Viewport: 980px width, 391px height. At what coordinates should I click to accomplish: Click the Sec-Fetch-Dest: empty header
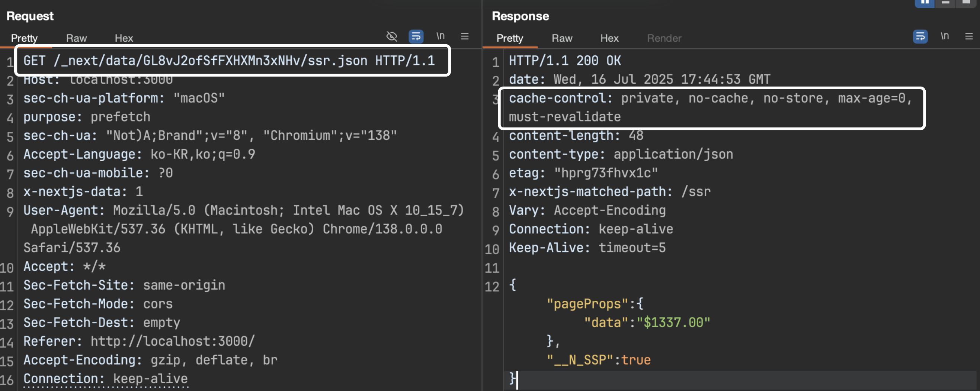pos(102,323)
